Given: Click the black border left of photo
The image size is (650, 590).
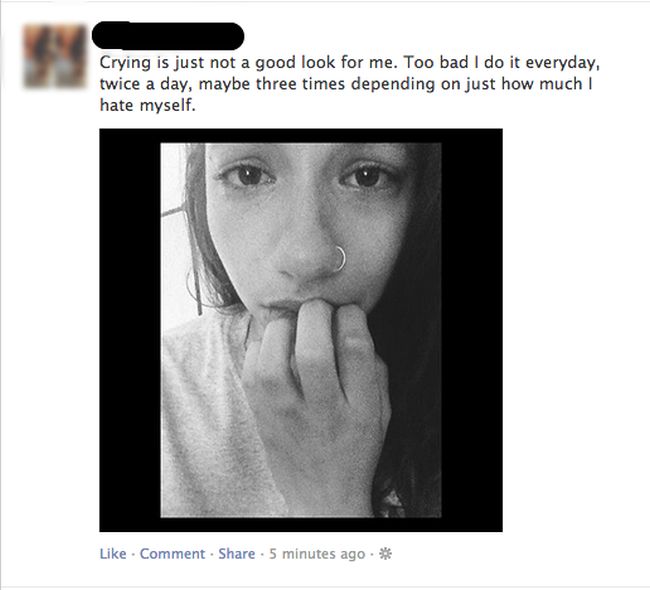Looking at the screenshot, I should [130, 330].
